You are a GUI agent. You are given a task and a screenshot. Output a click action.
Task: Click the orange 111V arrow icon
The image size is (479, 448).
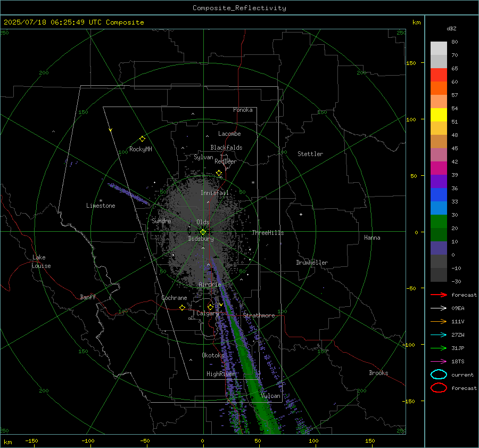[x=439, y=321]
